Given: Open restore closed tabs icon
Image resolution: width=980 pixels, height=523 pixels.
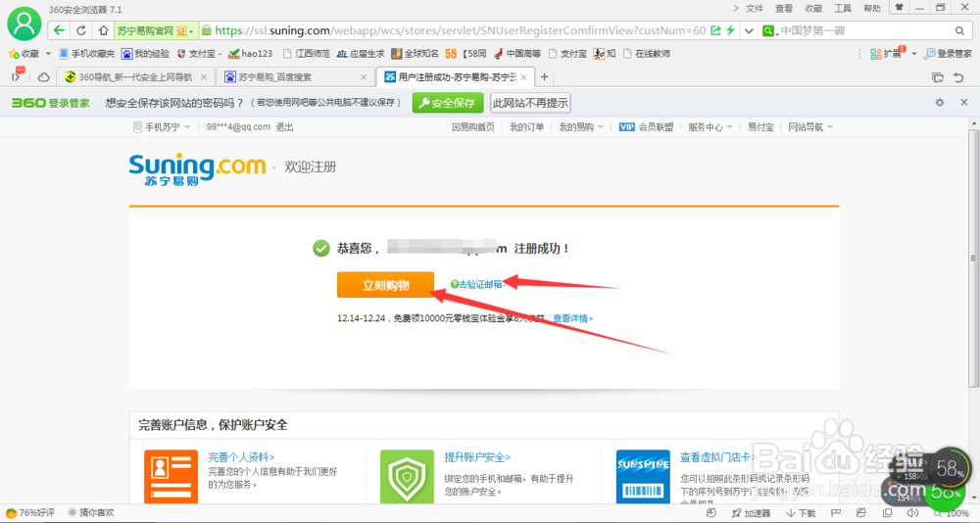Looking at the screenshot, I should point(958,76).
